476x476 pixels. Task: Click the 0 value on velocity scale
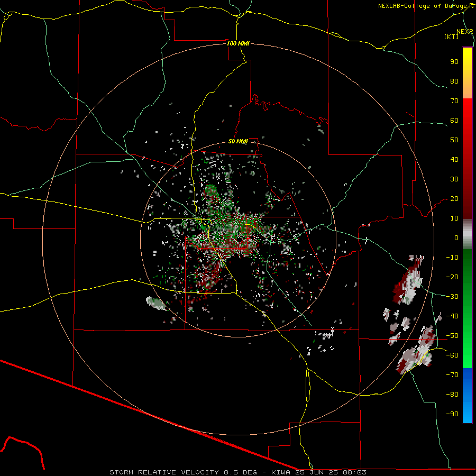[x=456, y=238]
